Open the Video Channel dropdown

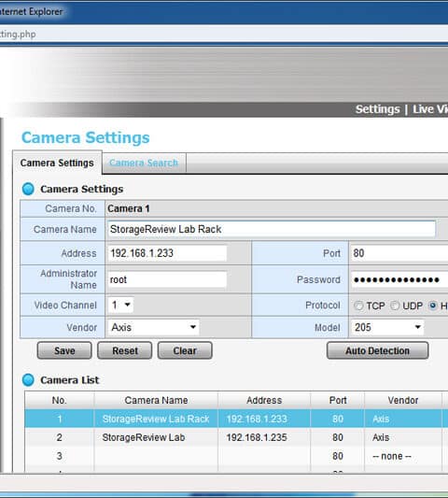click(x=120, y=305)
